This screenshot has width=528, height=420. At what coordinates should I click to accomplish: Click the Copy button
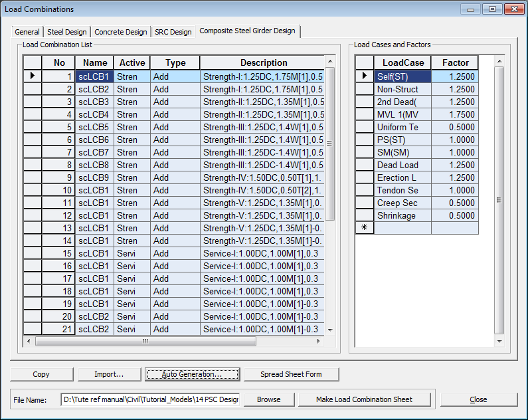(41, 374)
